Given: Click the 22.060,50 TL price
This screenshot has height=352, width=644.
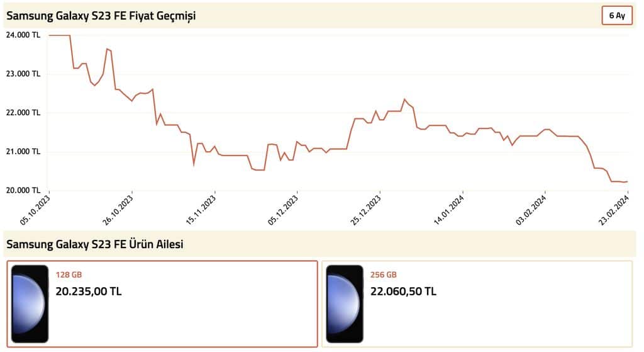Looking at the screenshot, I should coord(403,292).
